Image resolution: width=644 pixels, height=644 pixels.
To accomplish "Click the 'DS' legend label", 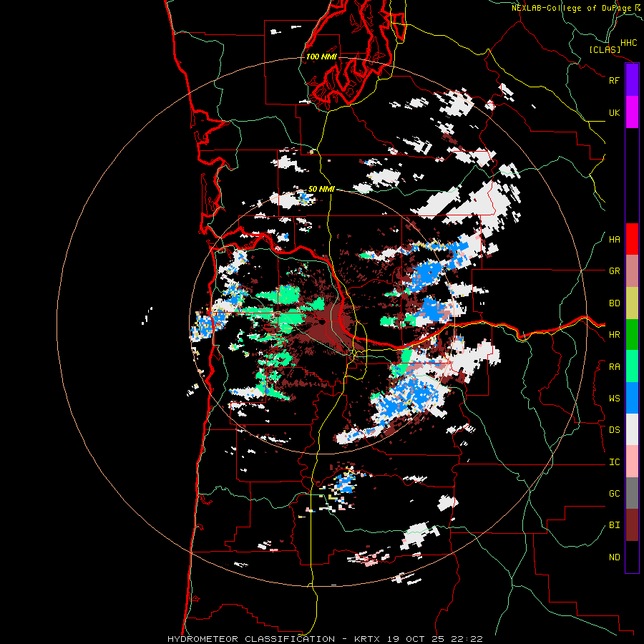I will click(x=614, y=430).
